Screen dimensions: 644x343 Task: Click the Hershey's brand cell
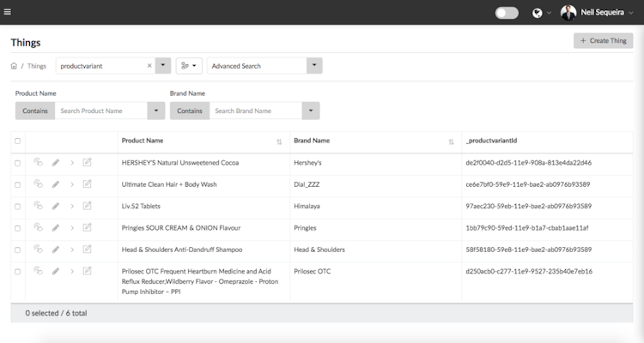[307, 163]
